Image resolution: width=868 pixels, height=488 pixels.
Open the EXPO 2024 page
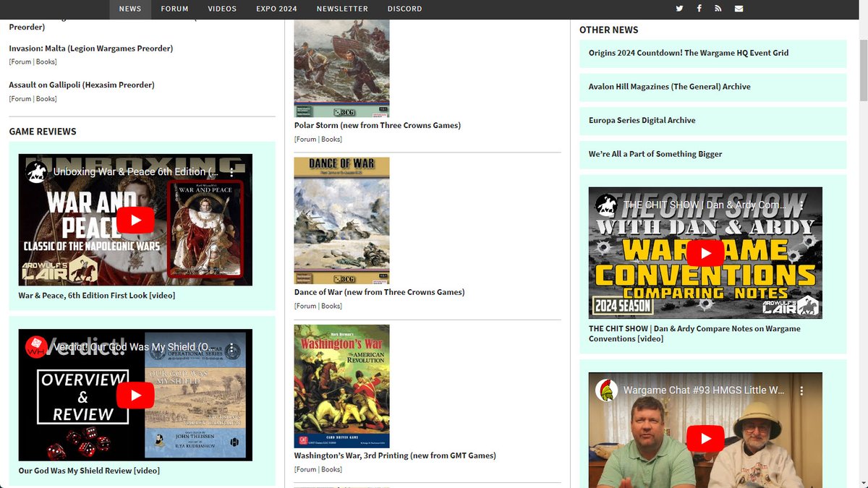[x=276, y=9]
